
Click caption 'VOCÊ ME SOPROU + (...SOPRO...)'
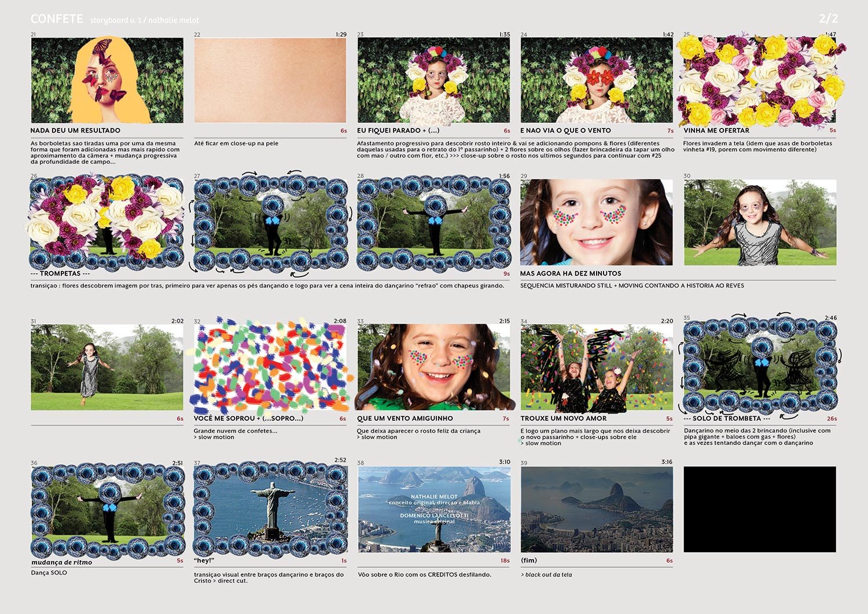(x=248, y=418)
